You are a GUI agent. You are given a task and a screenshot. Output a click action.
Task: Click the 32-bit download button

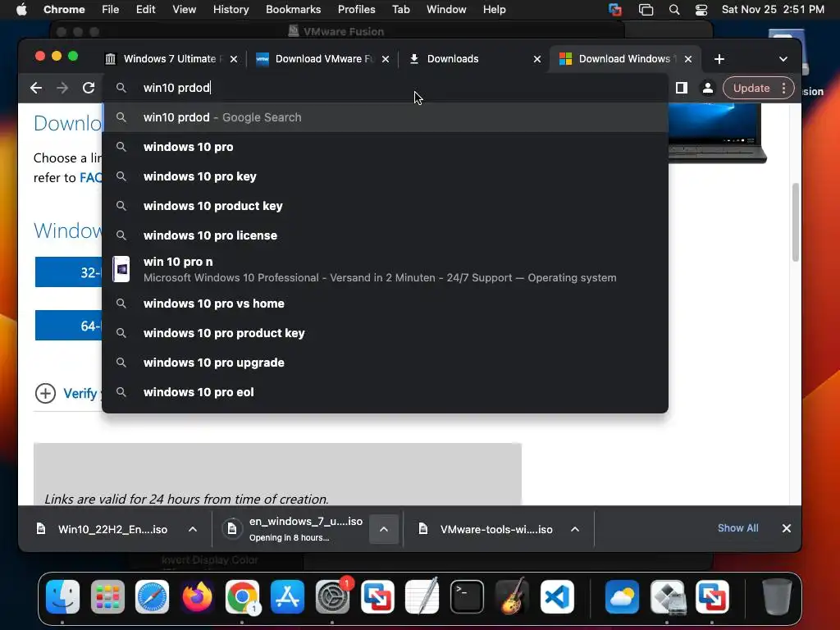(x=69, y=272)
